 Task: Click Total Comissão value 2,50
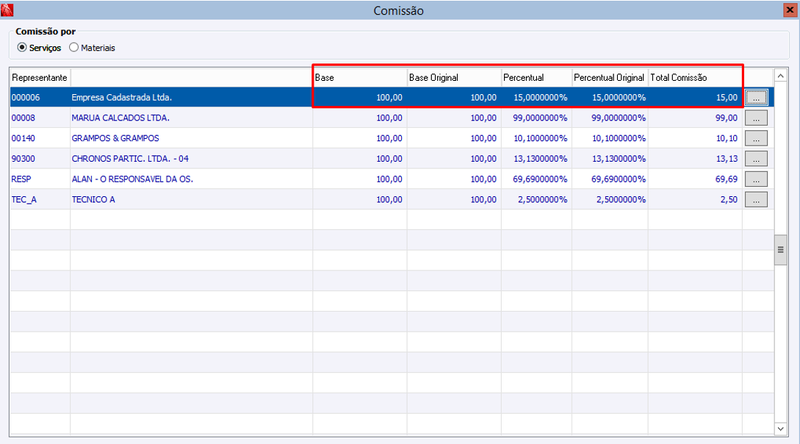(729, 200)
